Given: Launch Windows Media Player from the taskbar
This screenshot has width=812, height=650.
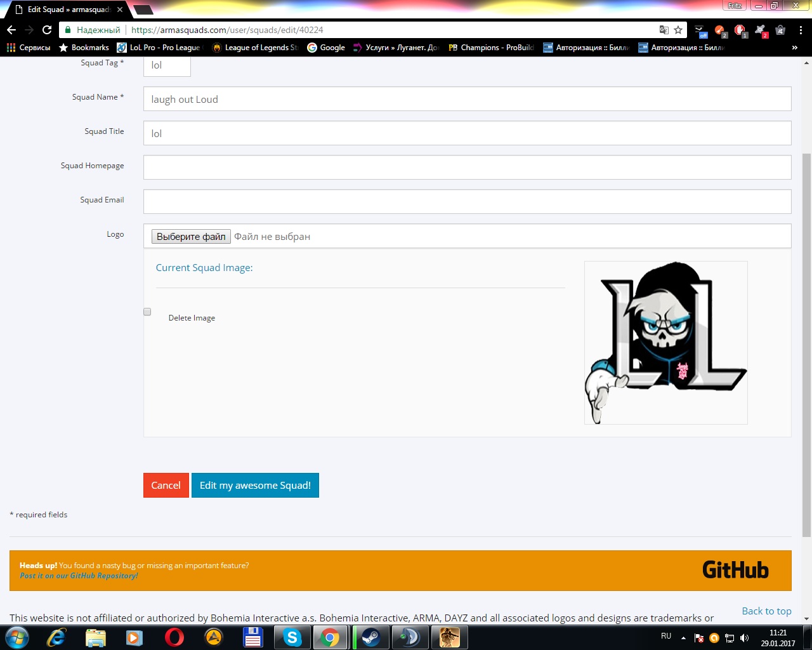Looking at the screenshot, I should tap(134, 637).
